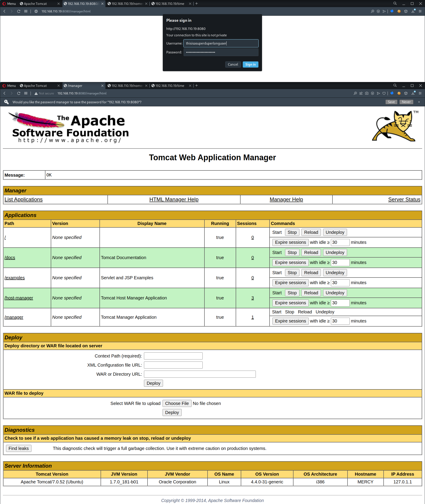The width and height of the screenshot is (425, 504).
Task: Choose Never in password manager prompt
Action: [x=406, y=102]
